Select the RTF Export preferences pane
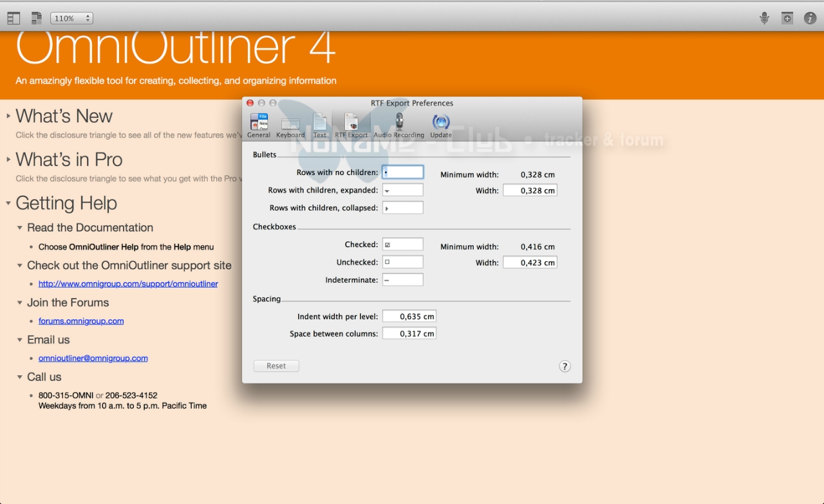The width and height of the screenshot is (824, 504). (351, 126)
